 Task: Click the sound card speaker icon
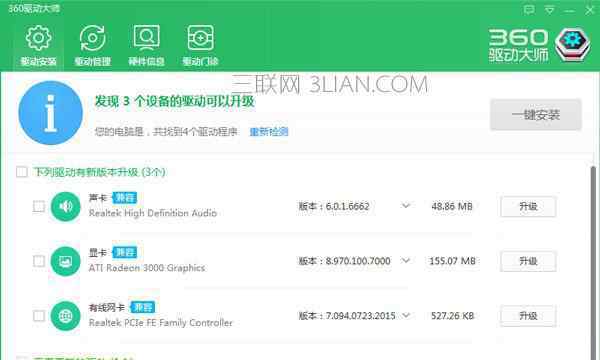click(65, 207)
